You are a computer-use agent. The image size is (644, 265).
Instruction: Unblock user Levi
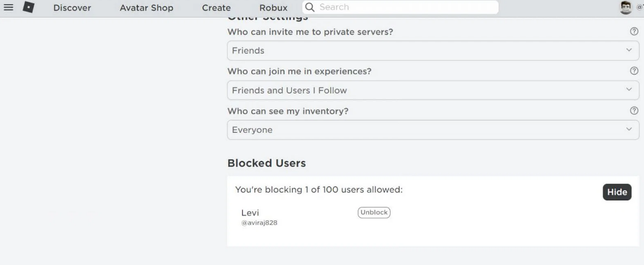point(373,213)
